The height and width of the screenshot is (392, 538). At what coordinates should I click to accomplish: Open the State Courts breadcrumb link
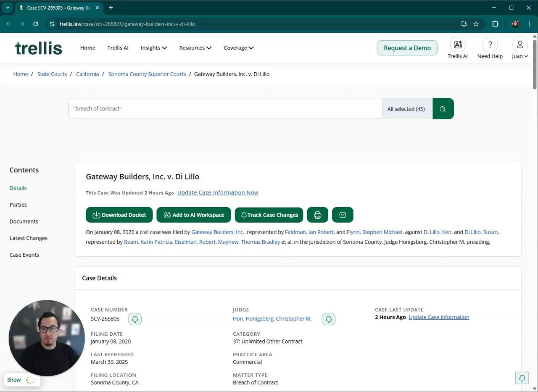[x=52, y=74]
